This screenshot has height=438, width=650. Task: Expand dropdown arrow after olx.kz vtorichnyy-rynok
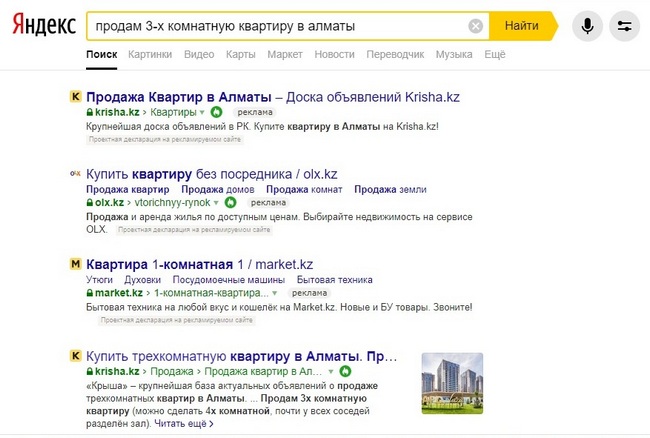[x=218, y=202]
